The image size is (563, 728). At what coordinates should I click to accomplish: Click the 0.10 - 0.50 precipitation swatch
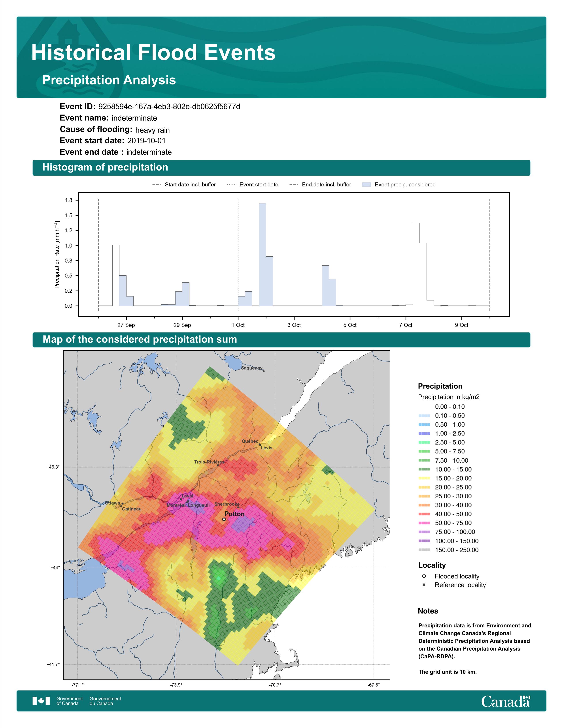pos(424,416)
